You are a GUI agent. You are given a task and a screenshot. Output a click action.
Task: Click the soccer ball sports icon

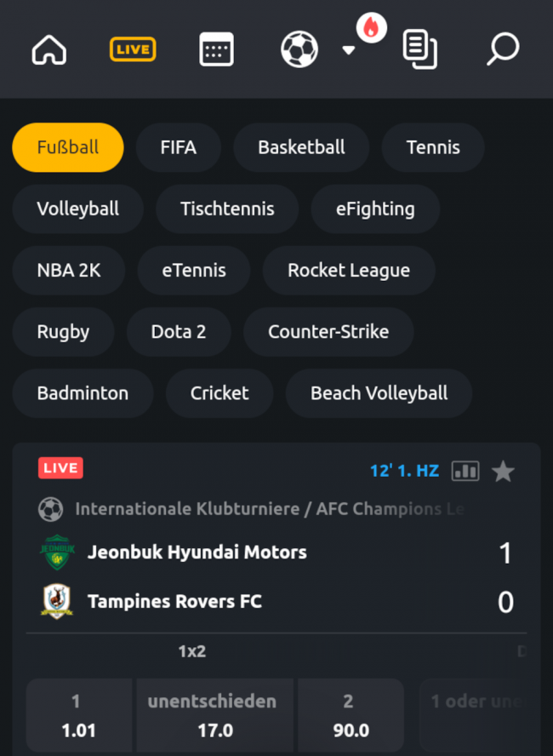click(x=299, y=49)
